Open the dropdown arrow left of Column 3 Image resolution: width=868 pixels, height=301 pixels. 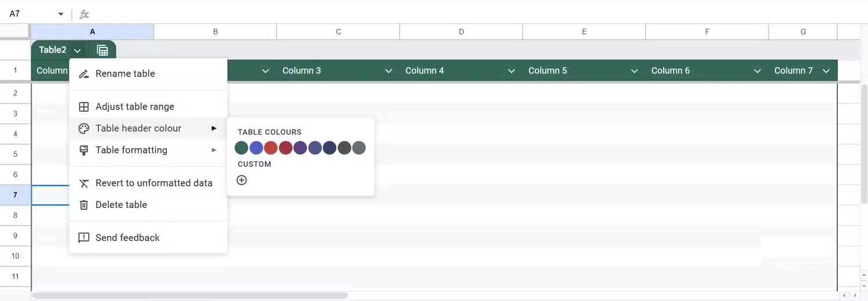coord(266,71)
